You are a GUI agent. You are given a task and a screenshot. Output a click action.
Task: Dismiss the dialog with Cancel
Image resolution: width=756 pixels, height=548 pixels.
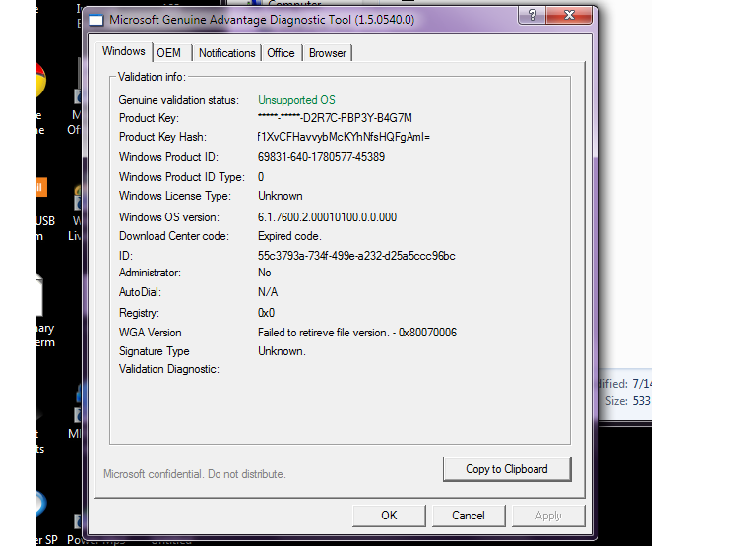(469, 516)
